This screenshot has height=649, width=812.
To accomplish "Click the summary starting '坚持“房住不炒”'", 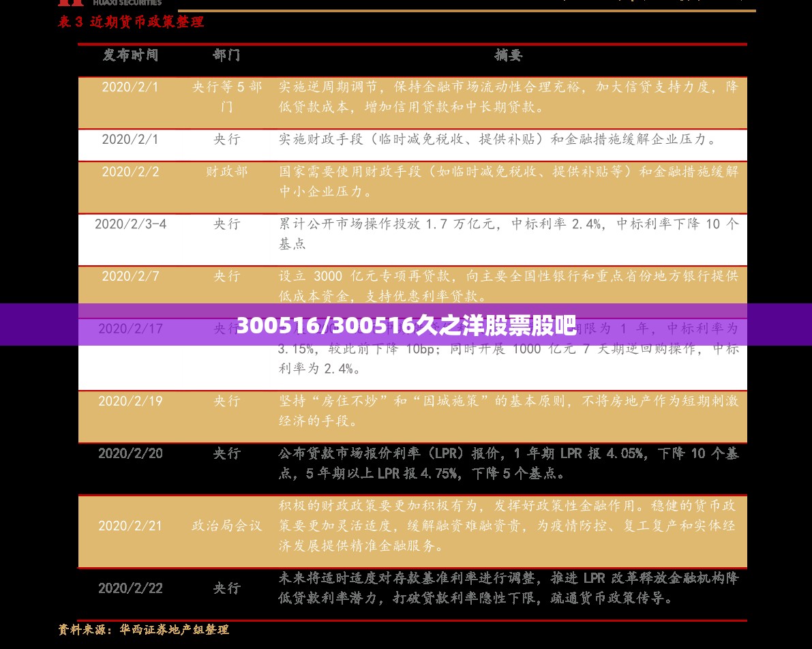I will pyautogui.click(x=508, y=411).
